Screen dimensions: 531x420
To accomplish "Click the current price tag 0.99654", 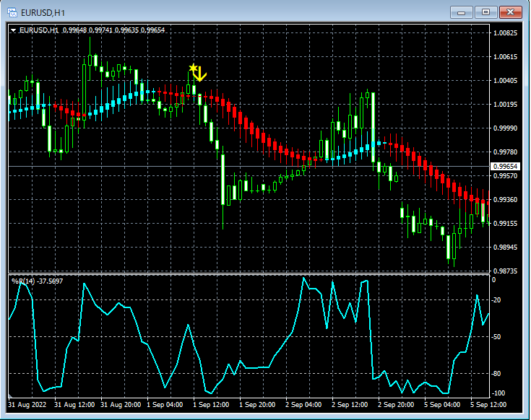I will click(505, 167).
